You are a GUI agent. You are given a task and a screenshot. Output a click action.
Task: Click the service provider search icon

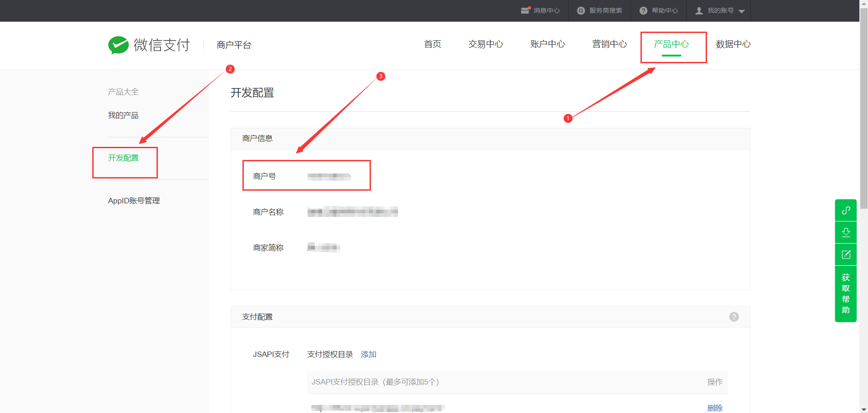click(x=581, y=11)
